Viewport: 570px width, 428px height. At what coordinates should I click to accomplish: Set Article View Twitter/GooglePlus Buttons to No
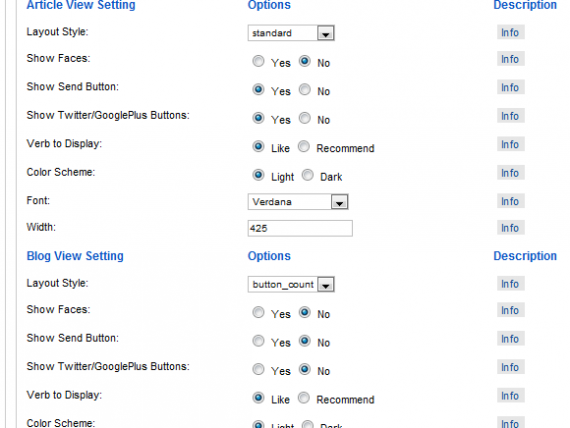point(305,118)
